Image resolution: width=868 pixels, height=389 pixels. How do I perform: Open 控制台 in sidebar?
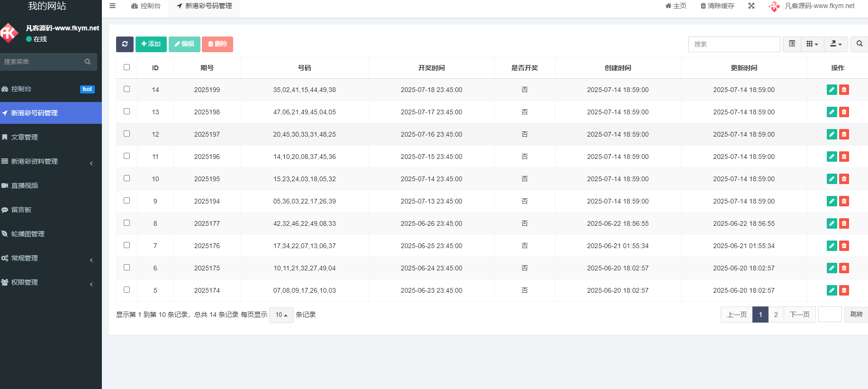pos(51,89)
